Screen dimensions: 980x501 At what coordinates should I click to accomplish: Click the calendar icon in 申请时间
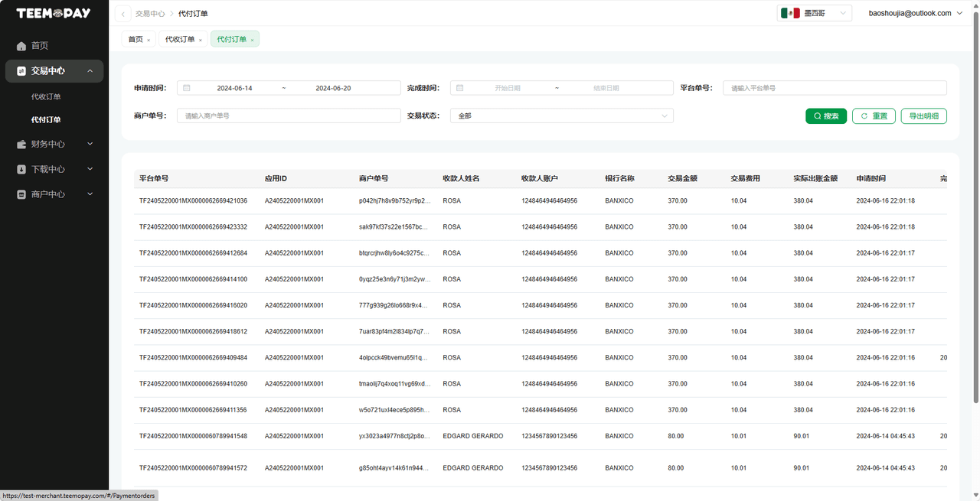(x=187, y=88)
